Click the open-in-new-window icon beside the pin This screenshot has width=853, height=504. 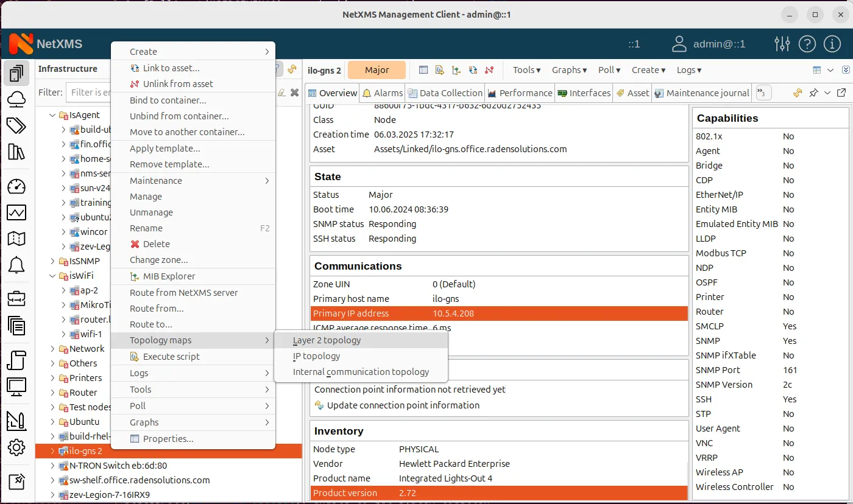(842, 93)
